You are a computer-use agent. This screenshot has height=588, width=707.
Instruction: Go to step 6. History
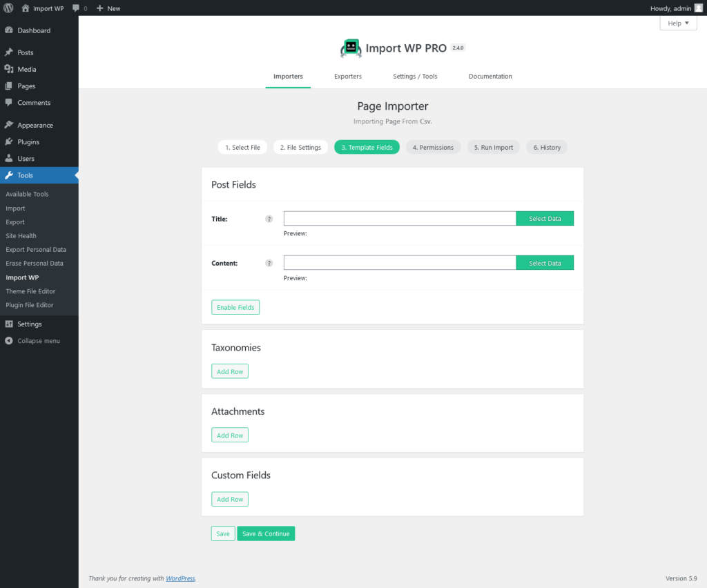(x=547, y=147)
